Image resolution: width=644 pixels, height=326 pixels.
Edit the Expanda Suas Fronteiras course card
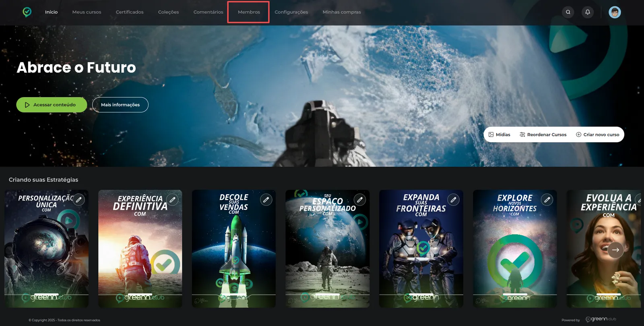[453, 199]
